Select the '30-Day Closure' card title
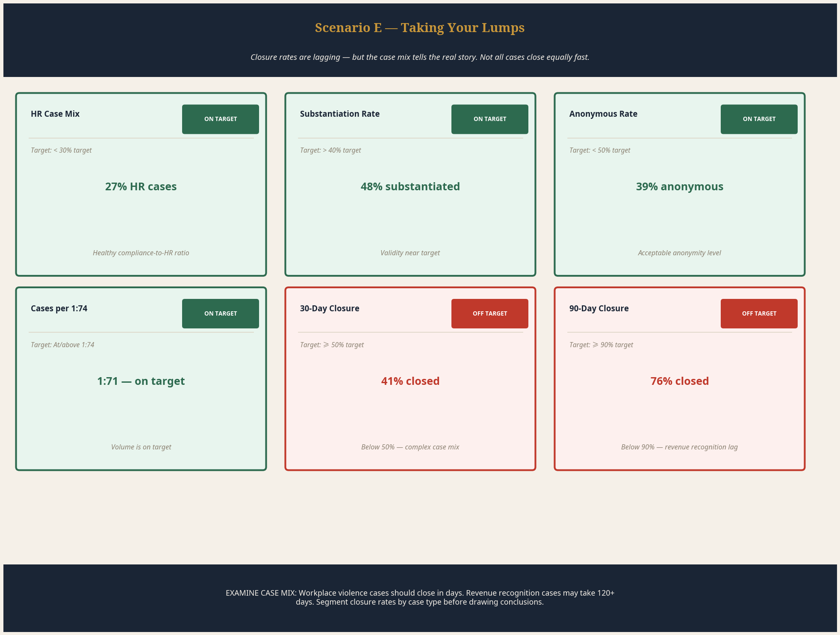The image size is (840, 635). (330, 308)
